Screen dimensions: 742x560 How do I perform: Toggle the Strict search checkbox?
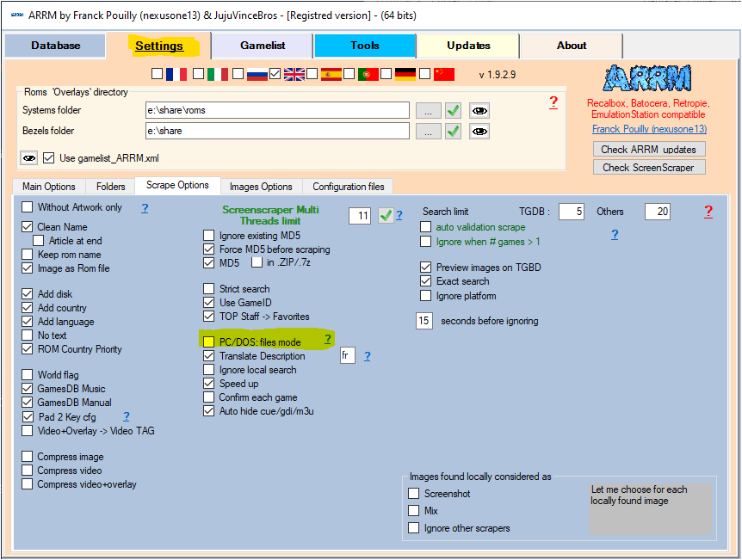coord(208,289)
